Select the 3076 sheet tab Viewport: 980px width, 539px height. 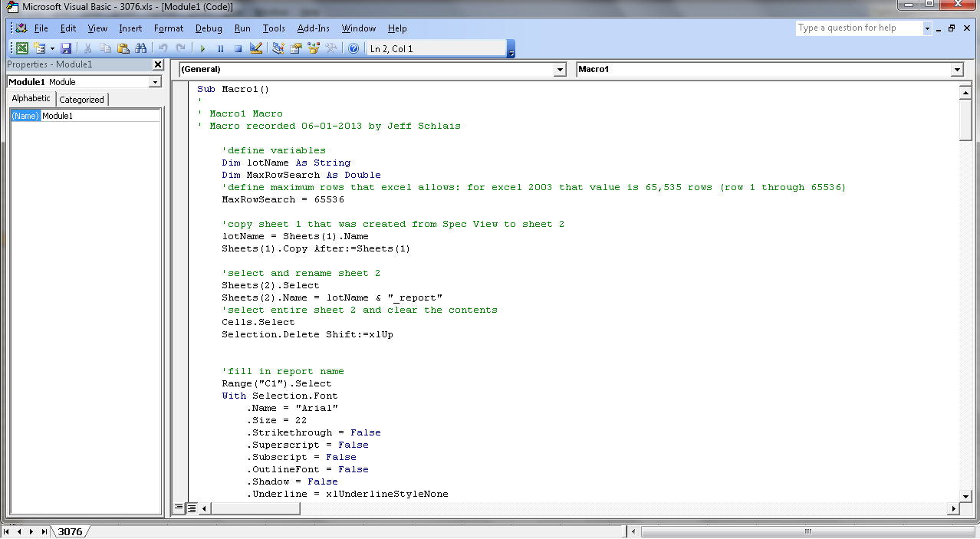pyautogui.click(x=70, y=531)
